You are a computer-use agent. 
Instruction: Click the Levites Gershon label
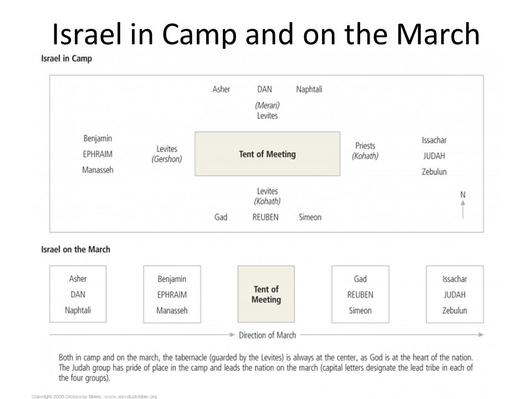(x=167, y=154)
